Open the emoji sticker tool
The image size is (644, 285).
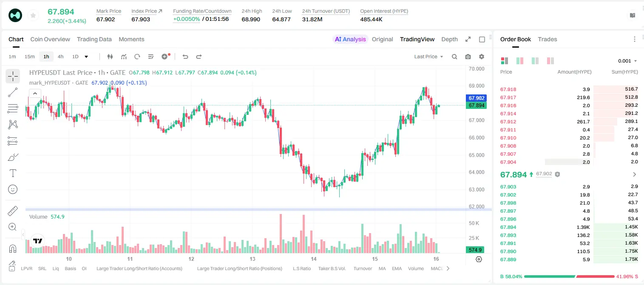coord(13,189)
